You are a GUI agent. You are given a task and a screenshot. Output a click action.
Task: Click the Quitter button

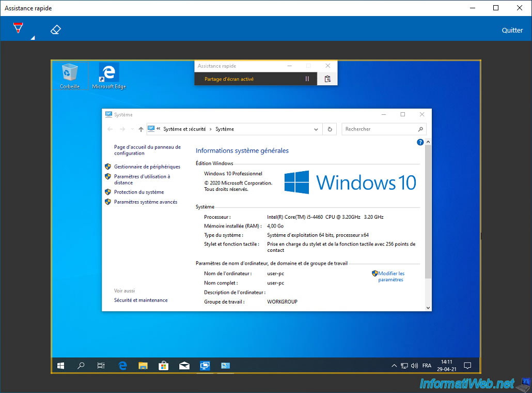pos(512,30)
